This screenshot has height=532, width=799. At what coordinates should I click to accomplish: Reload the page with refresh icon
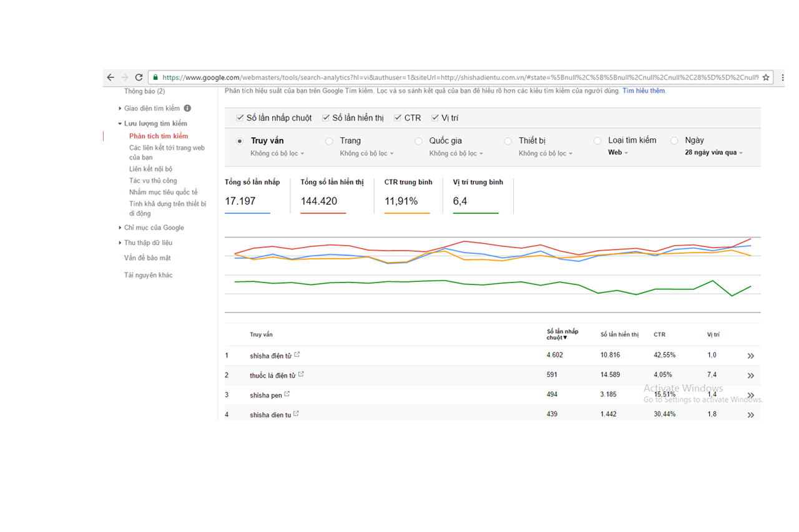139,77
